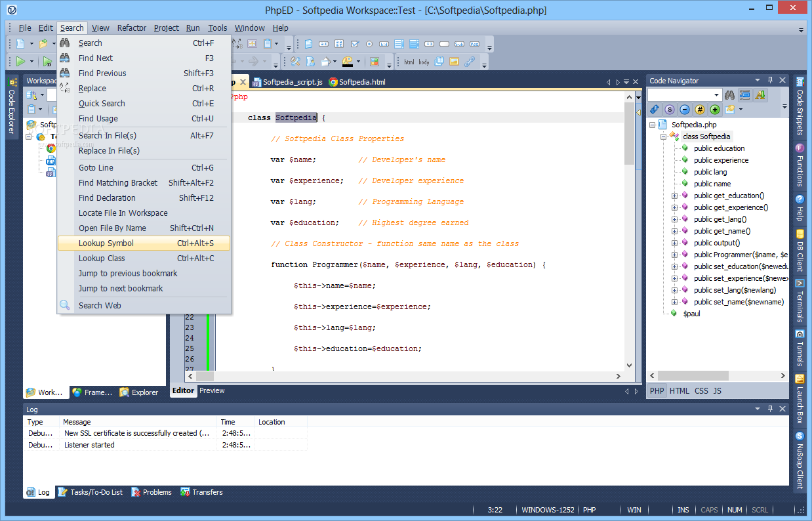Viewport: 812px width, 521px height.
Task: Open the Code Snippets side panel
Action: (800, 106)
